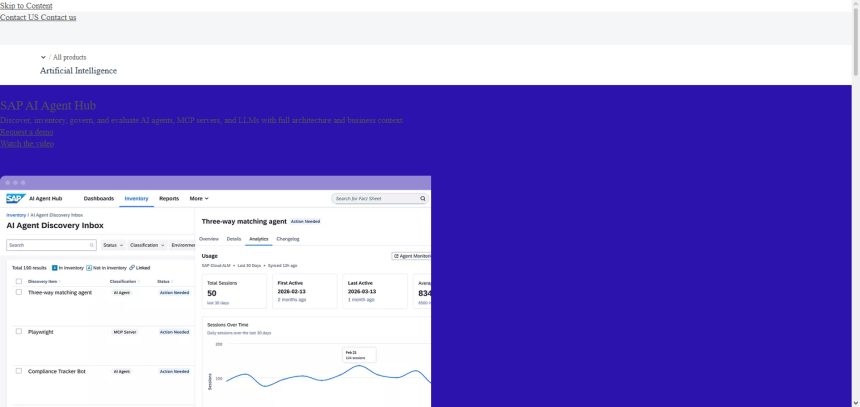Expand the chevron before All products

point(43,57)
